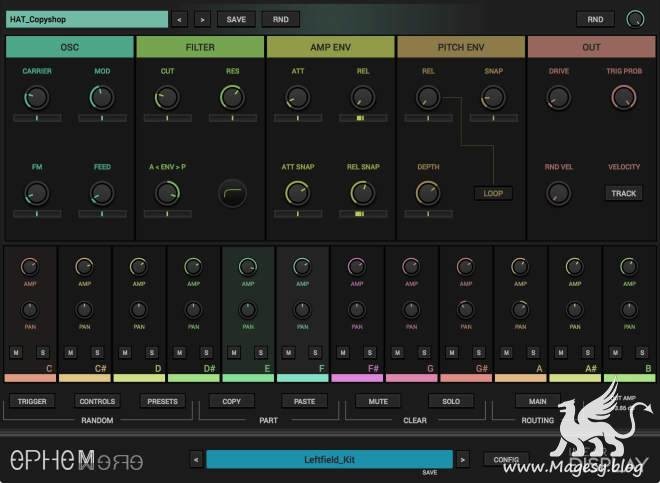
Task: Click the AMP ENV REL knob
Action: tap(363, 97)
